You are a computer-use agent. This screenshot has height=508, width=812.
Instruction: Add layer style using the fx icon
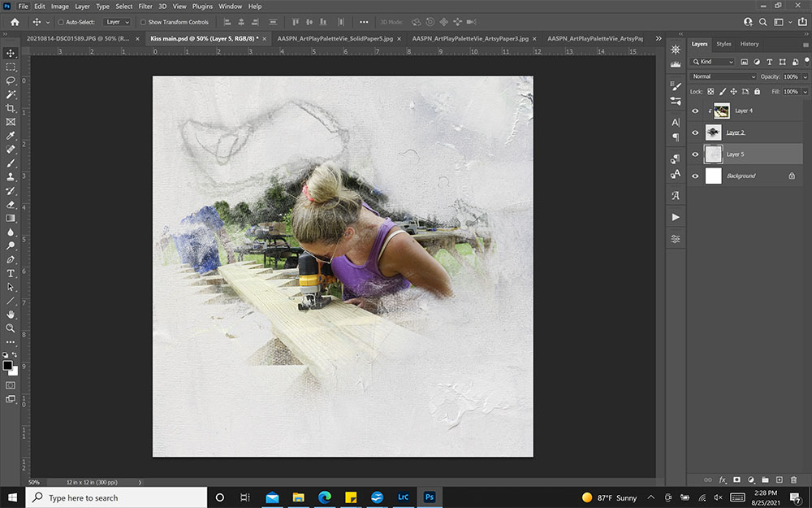point(723,480)
